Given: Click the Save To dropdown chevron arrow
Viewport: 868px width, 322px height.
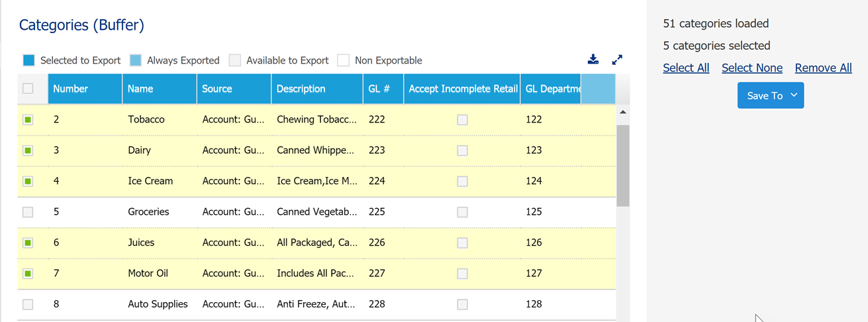Looking at the screenshot, I should (794, 95).
